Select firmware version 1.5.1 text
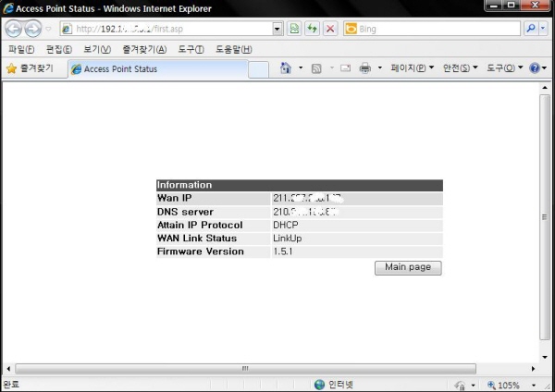The image size is (555, 392). 283,251
